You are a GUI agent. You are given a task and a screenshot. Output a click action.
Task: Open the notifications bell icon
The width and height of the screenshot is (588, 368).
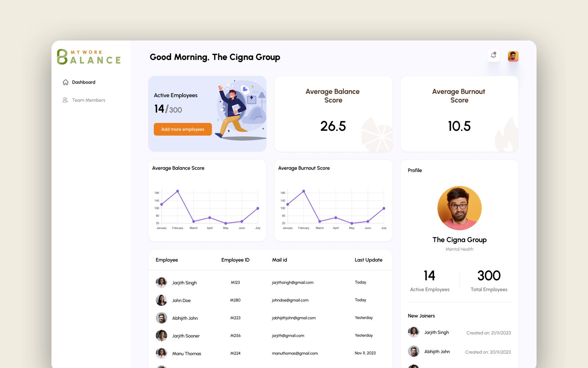[493, 56]
